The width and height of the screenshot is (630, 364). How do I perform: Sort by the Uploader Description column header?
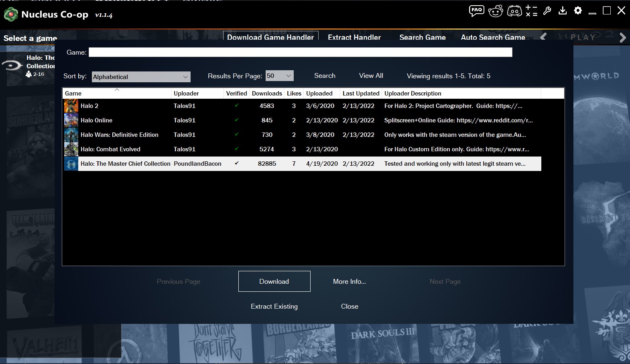pos(461,94)
